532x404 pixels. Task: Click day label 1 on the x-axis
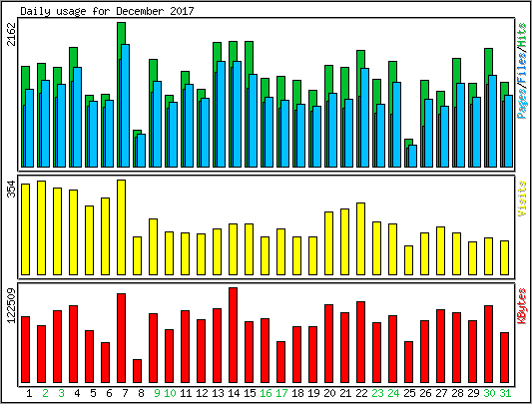point(29,393)
